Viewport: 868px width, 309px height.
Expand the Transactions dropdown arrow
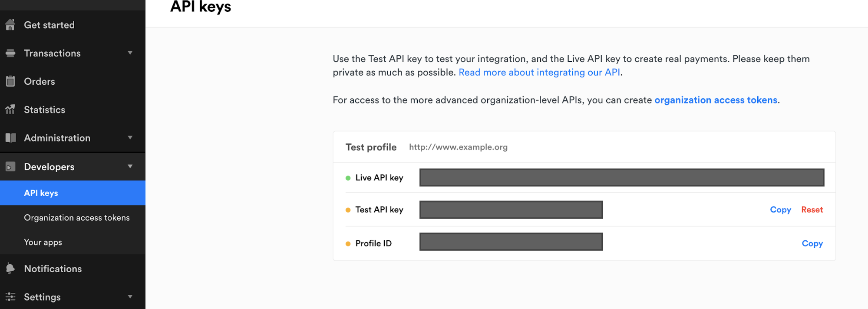(130, 53)
